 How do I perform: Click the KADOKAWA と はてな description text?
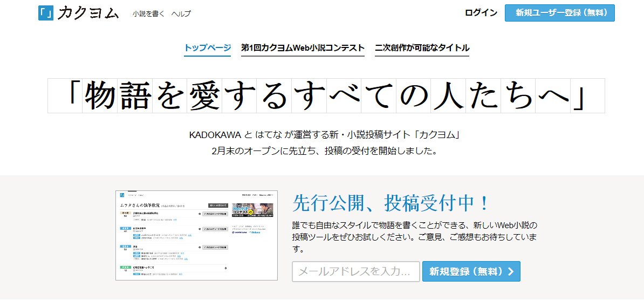point(324,135)
